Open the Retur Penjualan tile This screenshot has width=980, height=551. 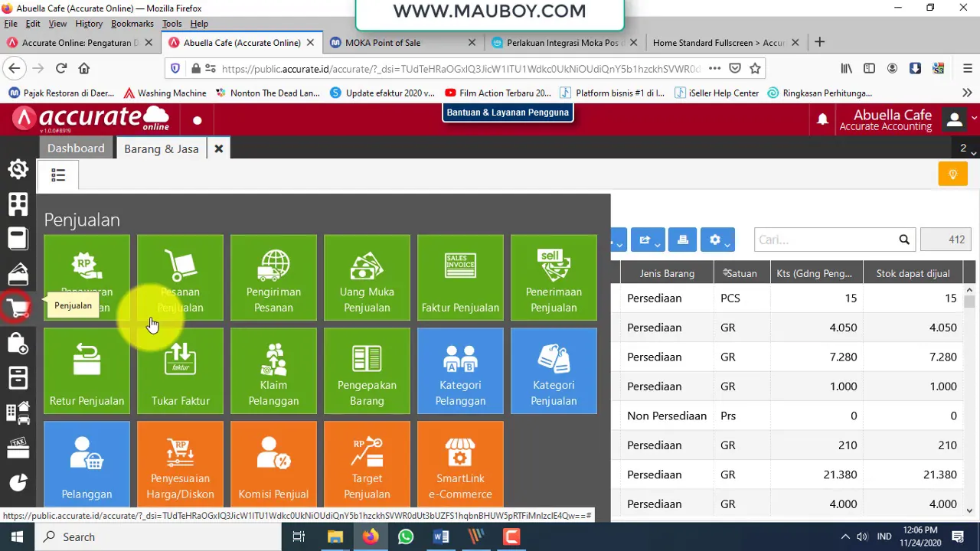pos(87,371)
